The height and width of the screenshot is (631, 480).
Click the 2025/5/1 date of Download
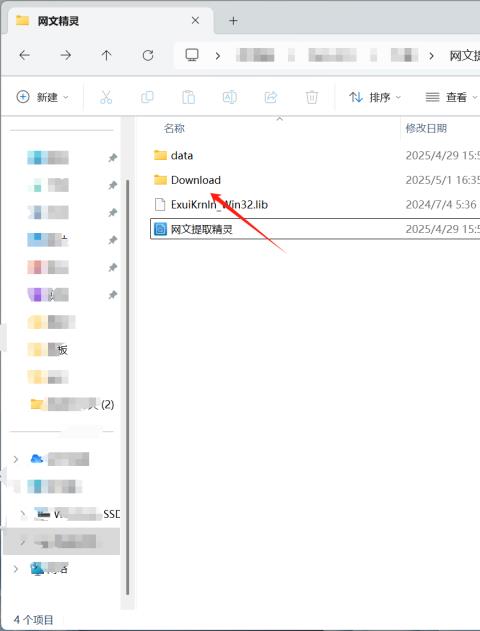(x=442, y=180)
